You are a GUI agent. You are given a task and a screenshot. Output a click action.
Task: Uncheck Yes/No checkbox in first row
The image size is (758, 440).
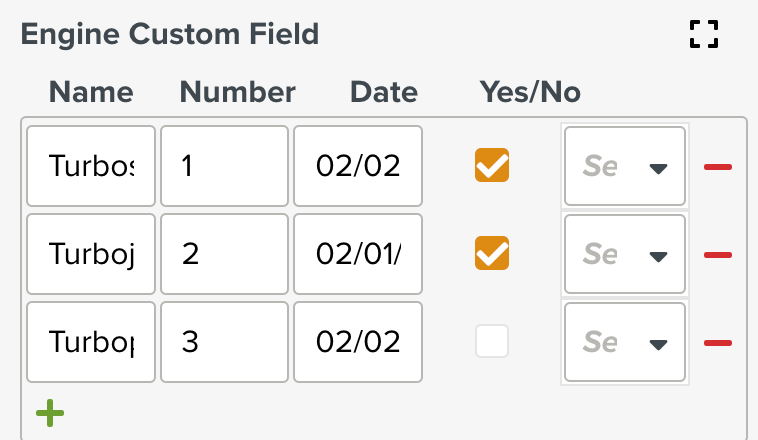(x=492, y=166)
